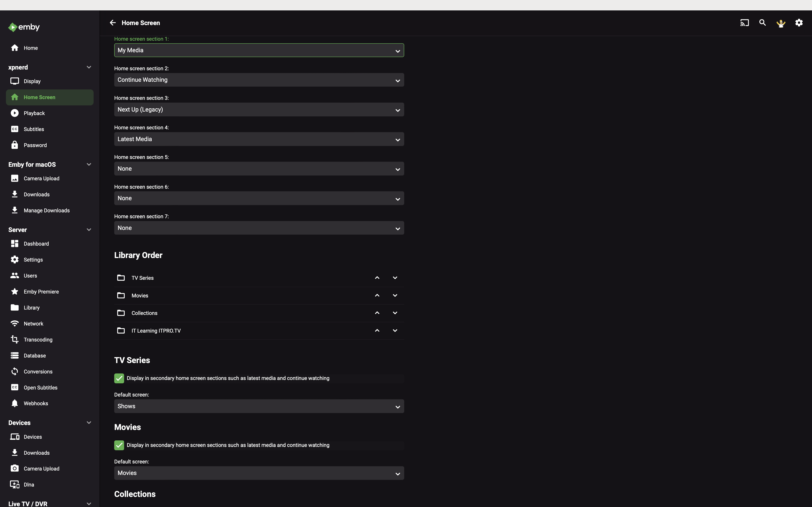Click the settings gear icon in header
The width and height of the screenshot is (812, 507).
(799, 23)
